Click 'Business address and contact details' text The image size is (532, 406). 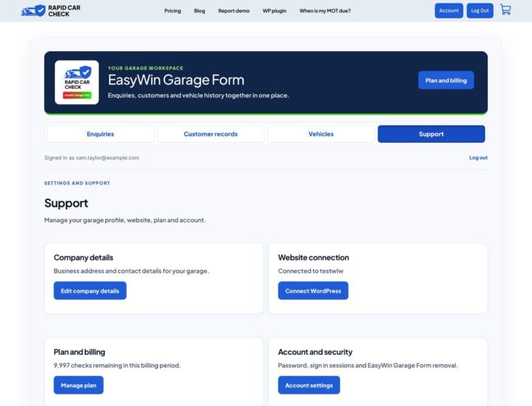point(132,271)
